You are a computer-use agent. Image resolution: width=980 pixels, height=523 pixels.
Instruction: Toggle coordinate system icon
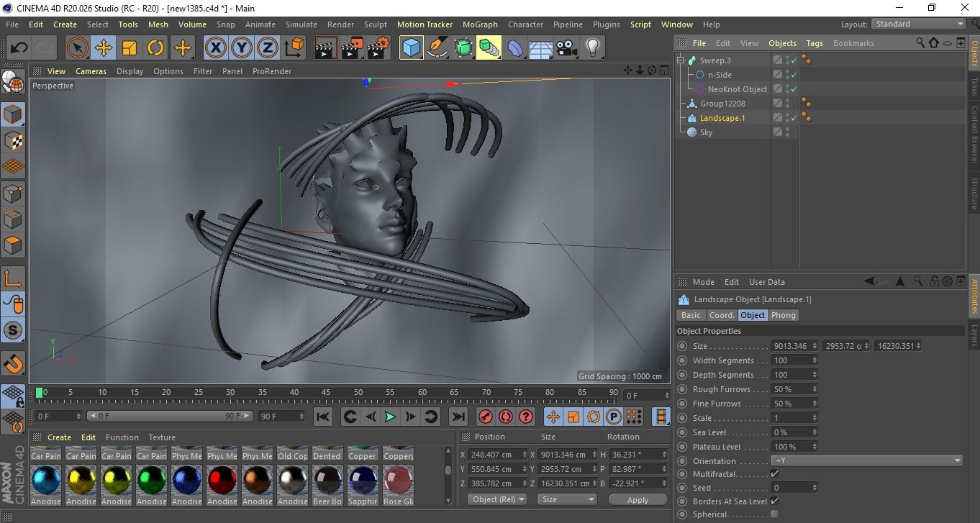294,48
